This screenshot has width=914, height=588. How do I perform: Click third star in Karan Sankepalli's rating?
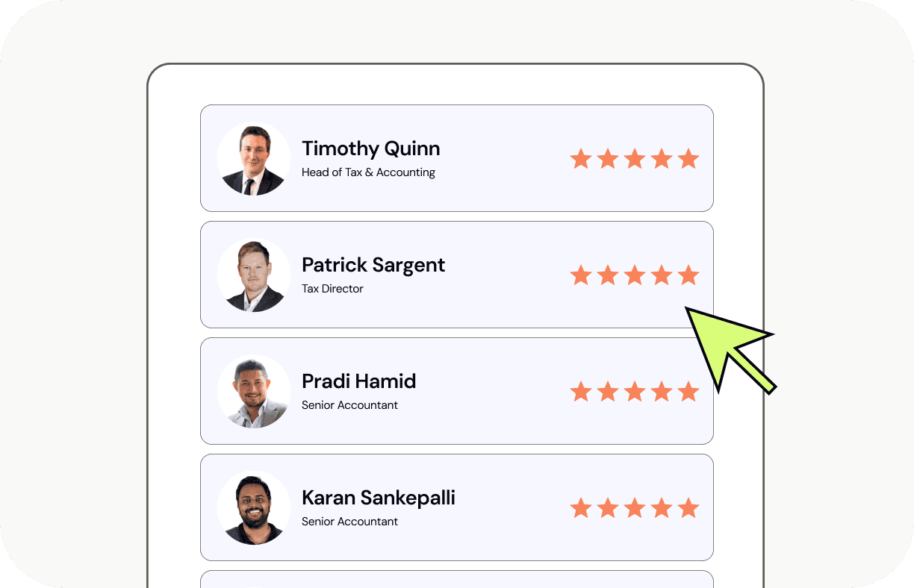635,508
